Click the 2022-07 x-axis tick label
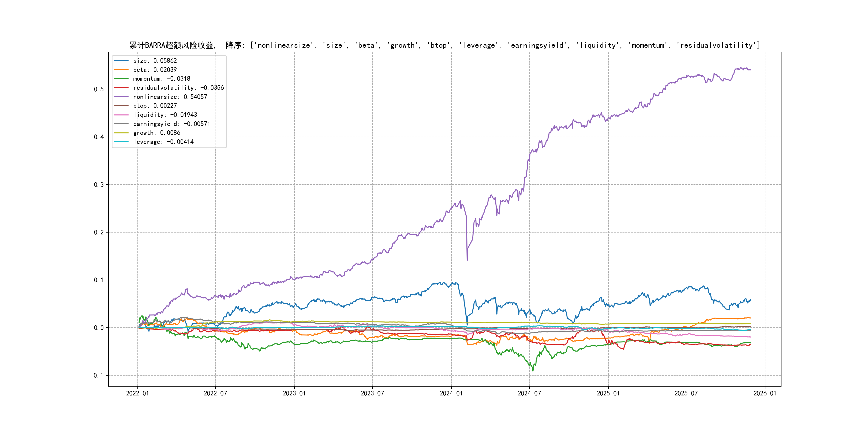This screenshot has width=868, height=434. [215, 393]
